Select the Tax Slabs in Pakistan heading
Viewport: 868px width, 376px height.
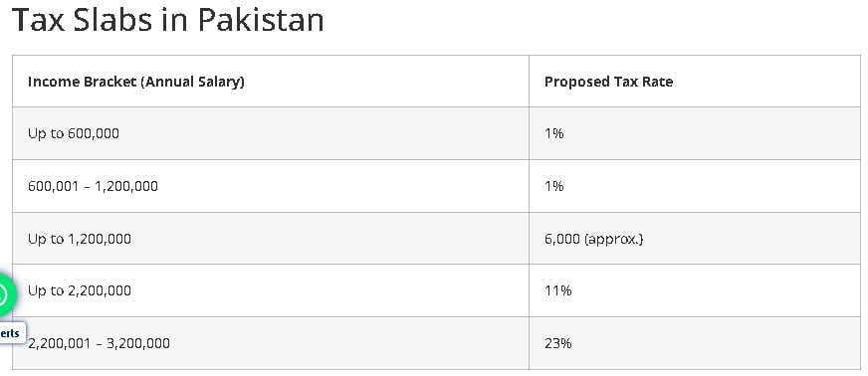168,20
